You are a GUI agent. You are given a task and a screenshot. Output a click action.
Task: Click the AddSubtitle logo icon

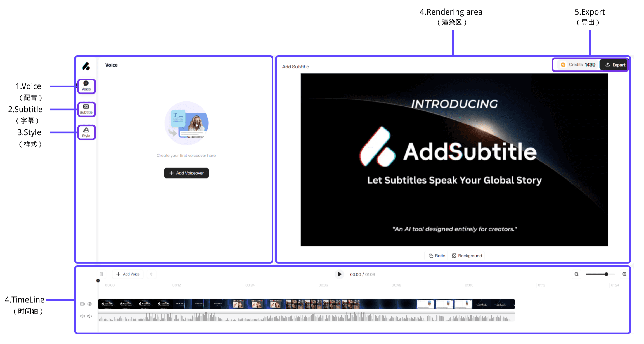(x=86, y=66)
